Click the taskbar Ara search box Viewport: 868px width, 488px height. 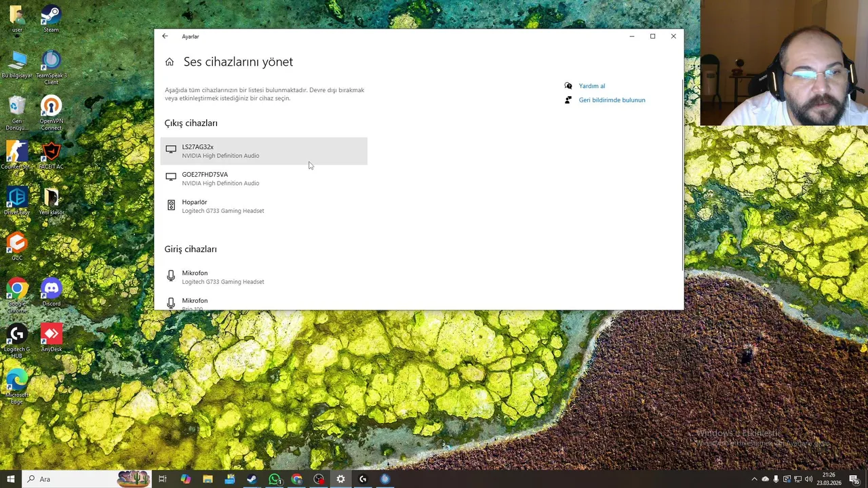(x=87, y=479)
